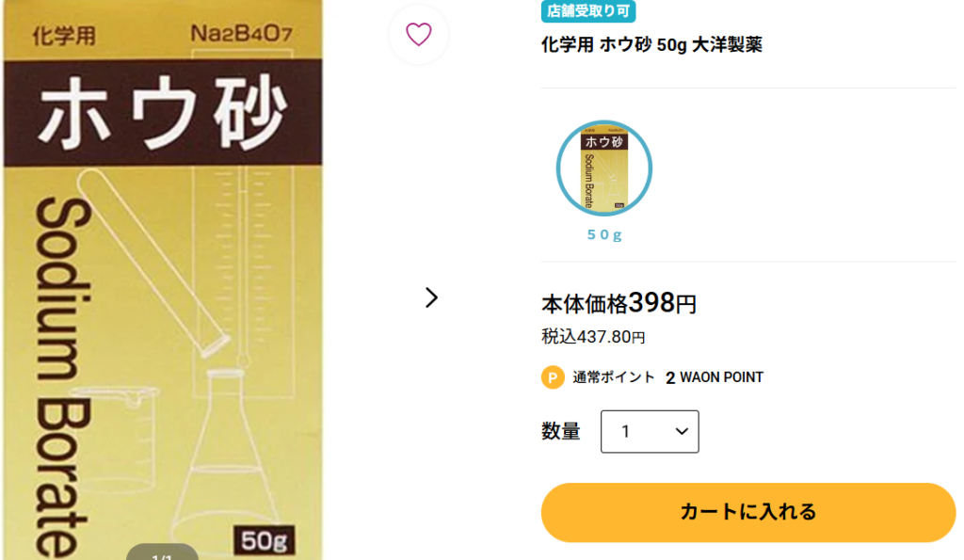Image resolution: width=964 pixels, height=560 pixels.
Task: Click the 1/1 image counter pill
Action: pos(162,552)
